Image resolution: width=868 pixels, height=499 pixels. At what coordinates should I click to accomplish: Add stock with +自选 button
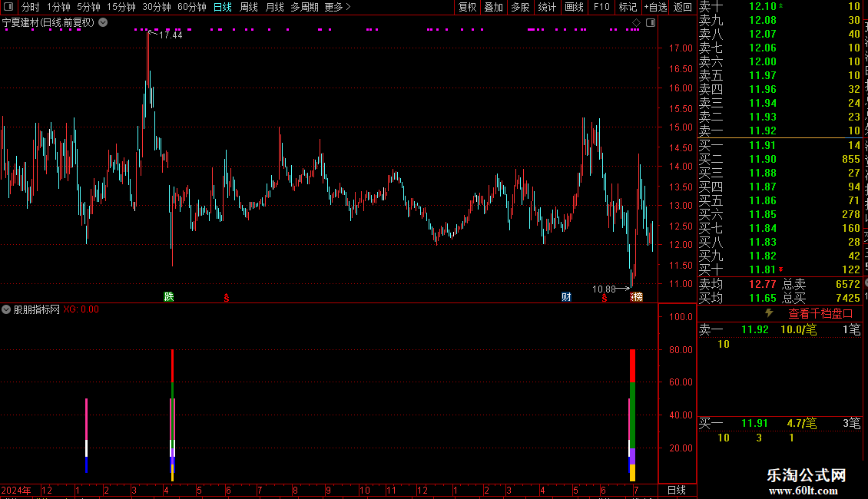655,7
